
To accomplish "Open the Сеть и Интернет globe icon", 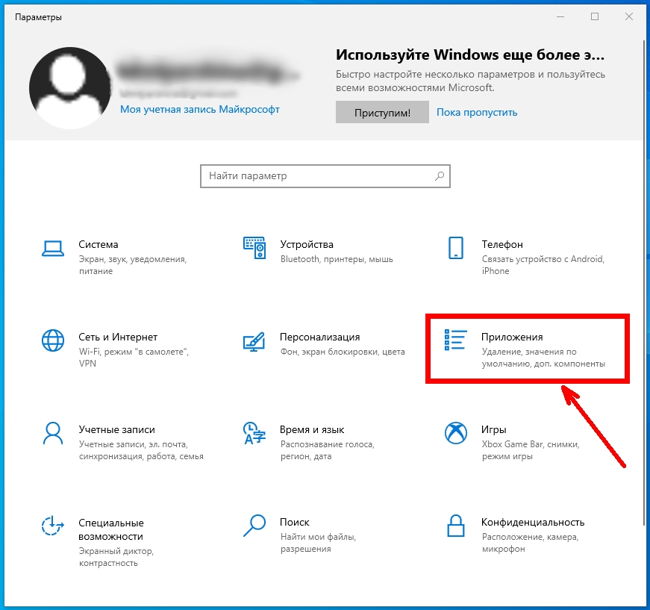I will click(x=53, y=340).
